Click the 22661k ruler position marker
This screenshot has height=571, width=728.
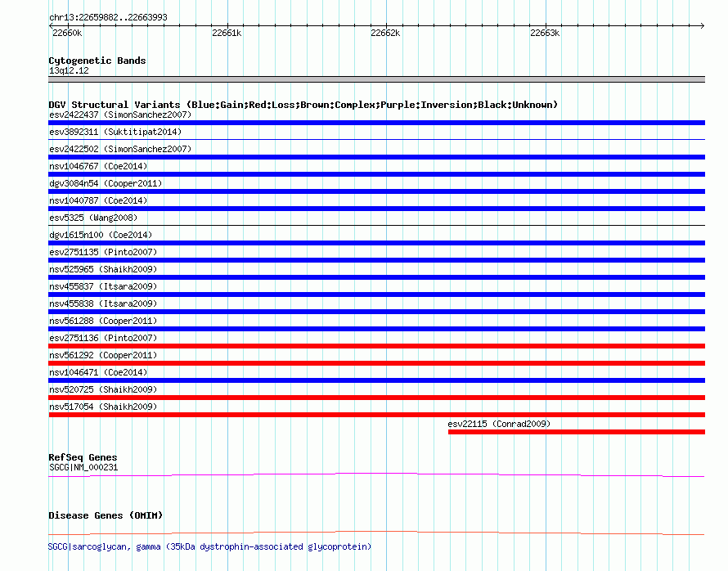pos(227,33)
